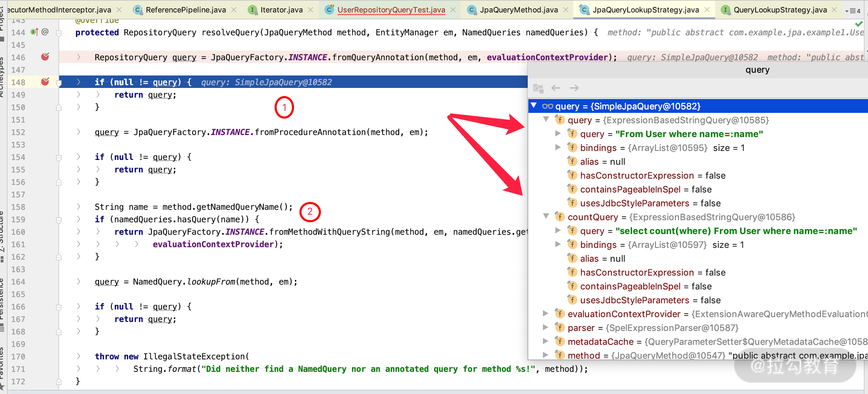868x394 pixels.
Task: Expand the evaluationContextProvider tree node
Action: [x=546, y=314]
